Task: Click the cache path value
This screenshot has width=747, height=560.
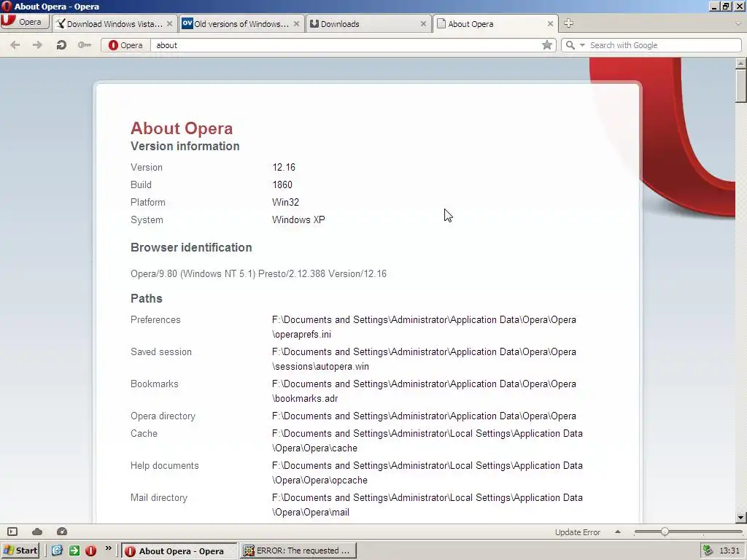Action: [427, 441]
